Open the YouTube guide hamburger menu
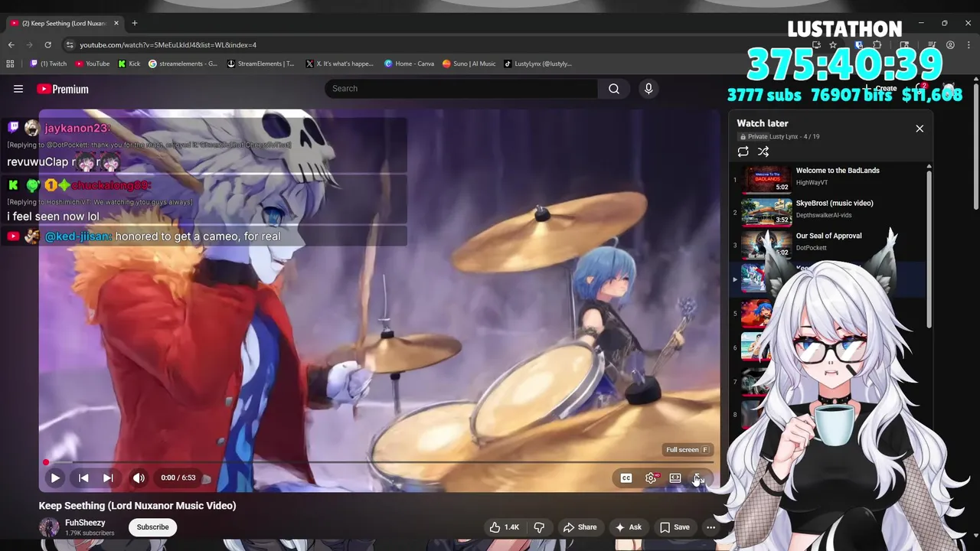Image resolution: width=980 pixels, height=551 pixels. pos(18,89)
